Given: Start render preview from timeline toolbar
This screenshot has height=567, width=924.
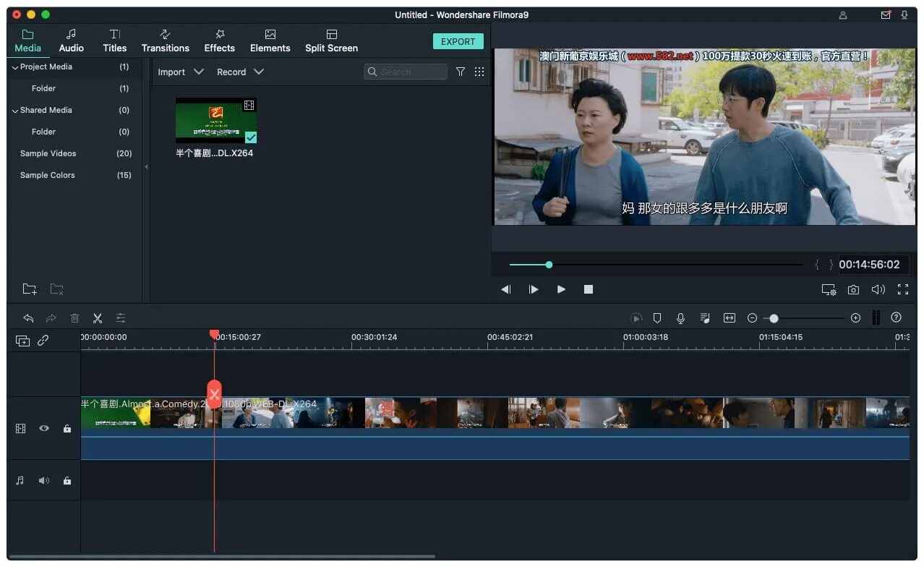Looking at the screenshot, I should pyautogui.click(x=636, y=317).
